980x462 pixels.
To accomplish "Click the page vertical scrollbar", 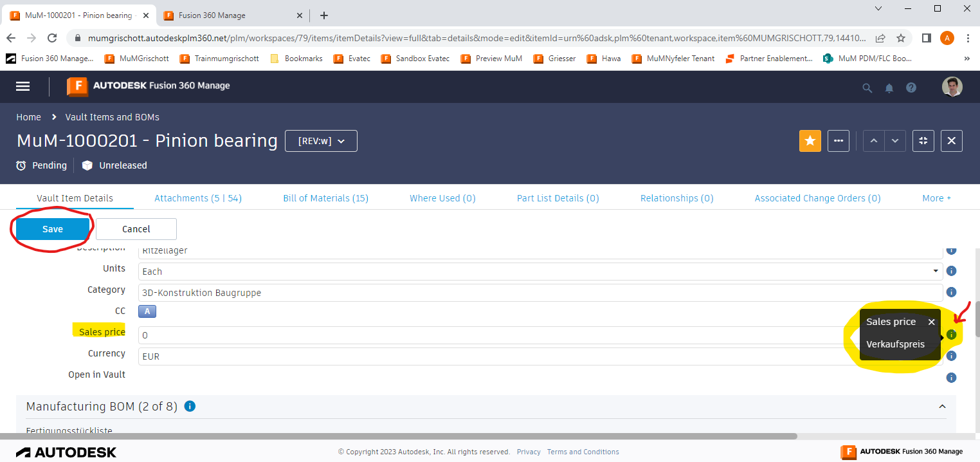I will click(977, 319).
